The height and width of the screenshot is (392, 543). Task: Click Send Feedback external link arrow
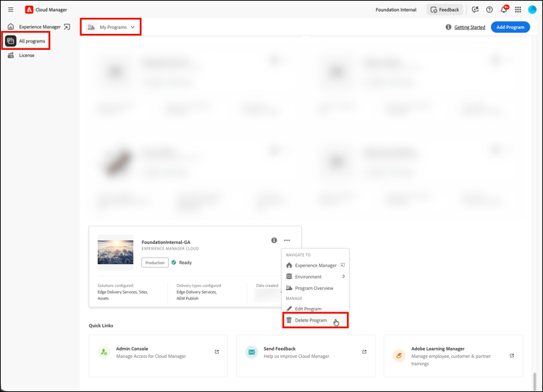coord(364,352)
